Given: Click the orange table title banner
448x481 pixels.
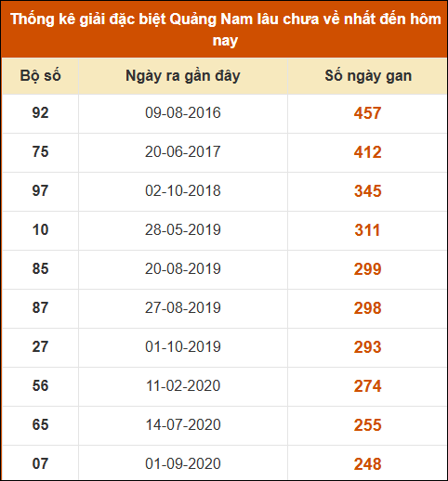Looking at the screenshot, I should [224, 30].
